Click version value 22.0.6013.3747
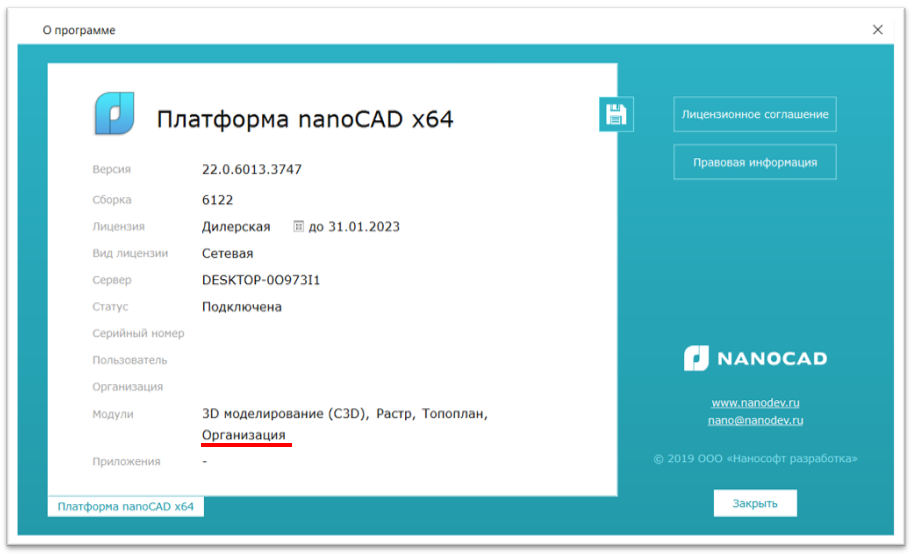 252,169
